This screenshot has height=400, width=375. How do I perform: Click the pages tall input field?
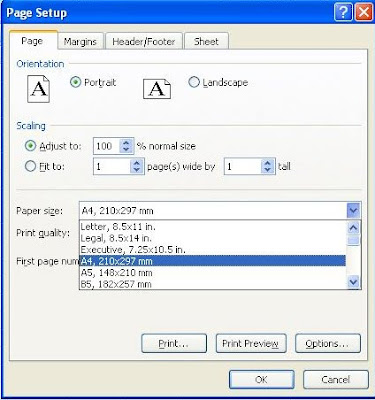pyautogui.click(x=243, y=166)
